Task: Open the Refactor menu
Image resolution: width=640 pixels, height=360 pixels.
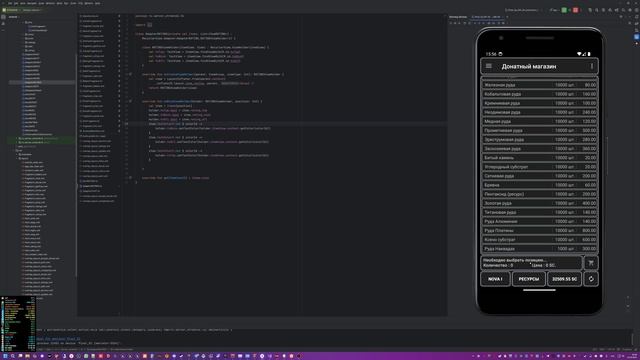Action: pos(50,3)
